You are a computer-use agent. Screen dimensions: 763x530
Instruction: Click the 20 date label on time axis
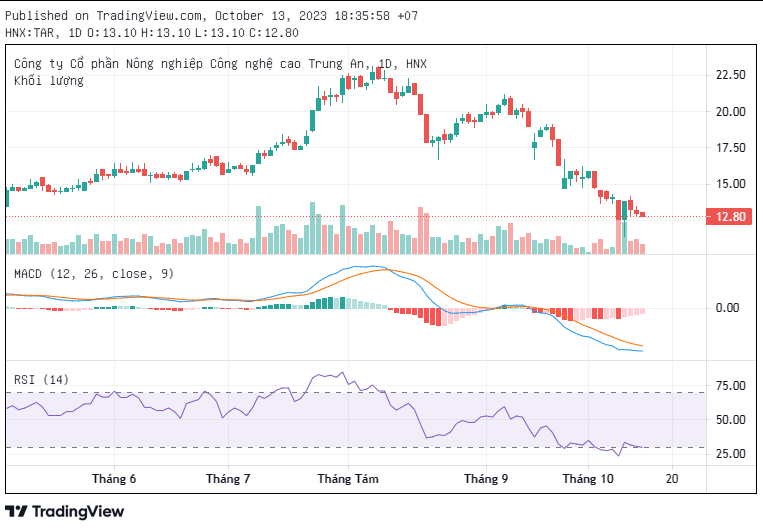pyautogui.click(x=672, y=479)
